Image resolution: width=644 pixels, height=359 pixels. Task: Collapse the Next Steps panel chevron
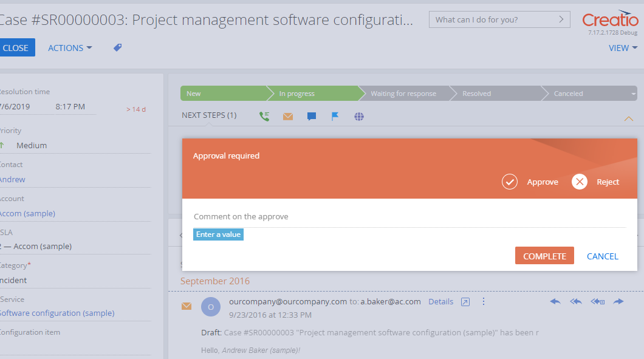tap(628, 118)
